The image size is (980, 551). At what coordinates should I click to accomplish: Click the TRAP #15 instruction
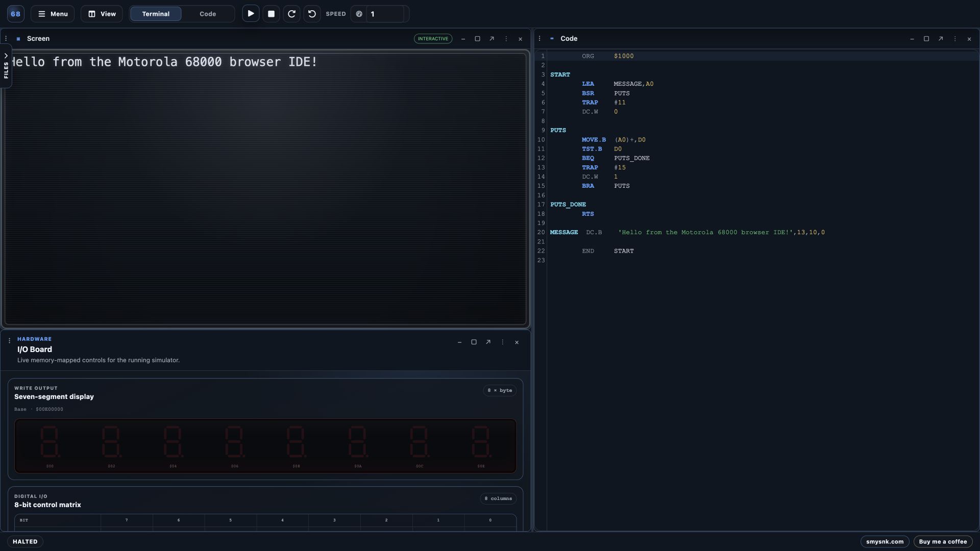(x=604, y=167)
